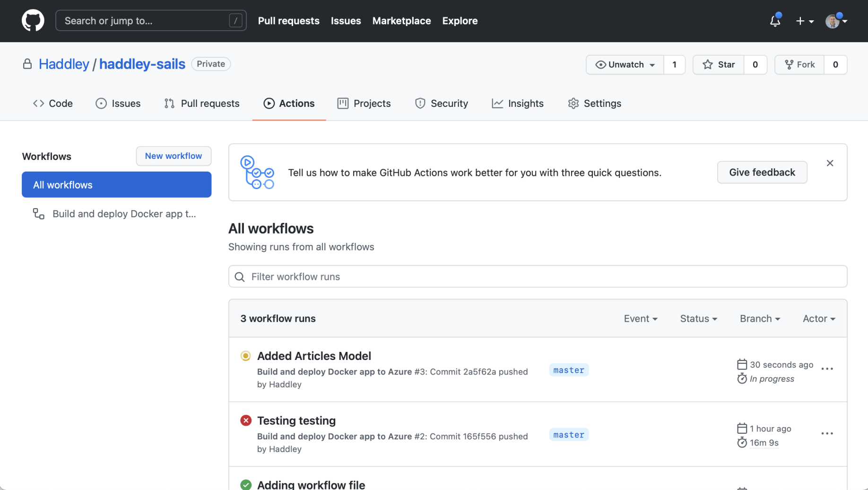The image size is (868, 490).
Task: Click the Give feedback button
Action: [x=762, y=173]
